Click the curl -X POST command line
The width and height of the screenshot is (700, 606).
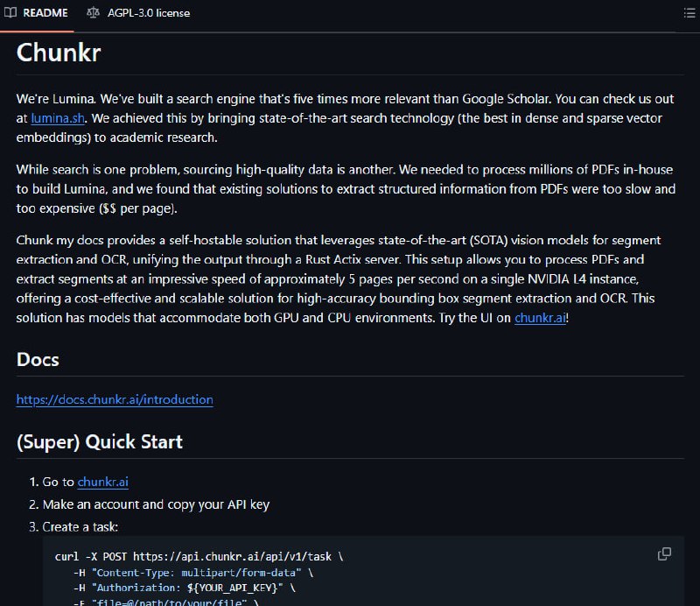pyautogui.click(x=199, y=556)
